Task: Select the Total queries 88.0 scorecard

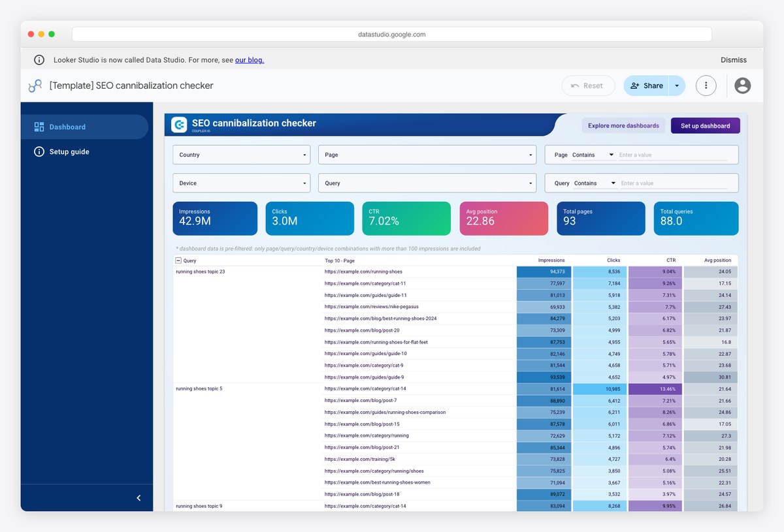Action: point(696,218)
